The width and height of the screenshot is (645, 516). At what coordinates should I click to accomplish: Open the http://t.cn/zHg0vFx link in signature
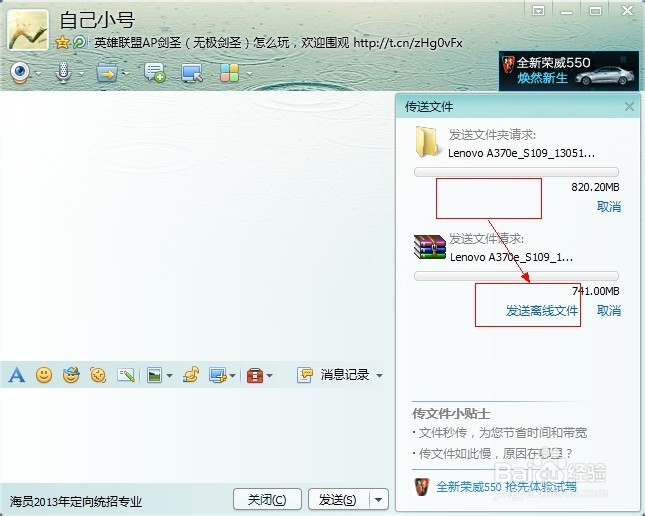click(408, 43)
